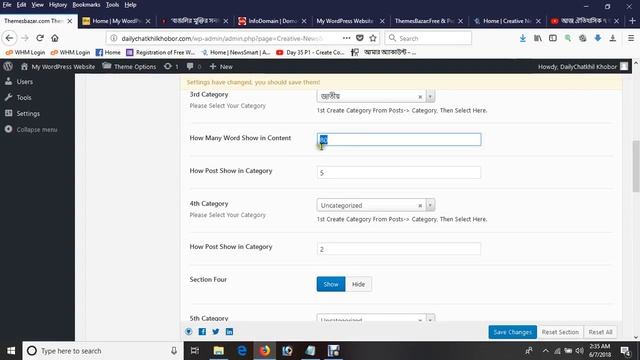Screen dimensions: 640x360
Task: Collapse the WordPress admin menu
Action: coord(37,129)
